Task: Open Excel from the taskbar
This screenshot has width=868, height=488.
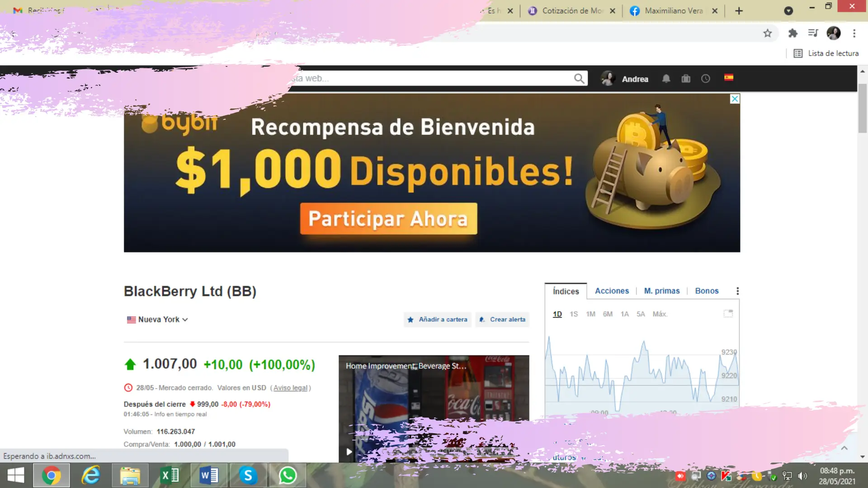Action: pyautogui.click(x=170, y=475)
